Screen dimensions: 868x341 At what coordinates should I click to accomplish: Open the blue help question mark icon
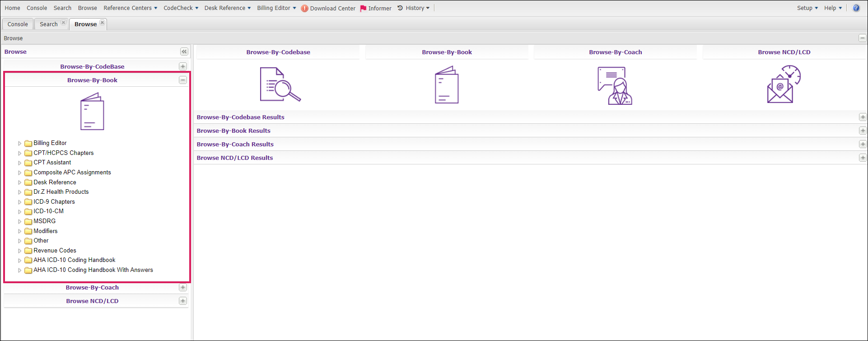click(856, 8)
